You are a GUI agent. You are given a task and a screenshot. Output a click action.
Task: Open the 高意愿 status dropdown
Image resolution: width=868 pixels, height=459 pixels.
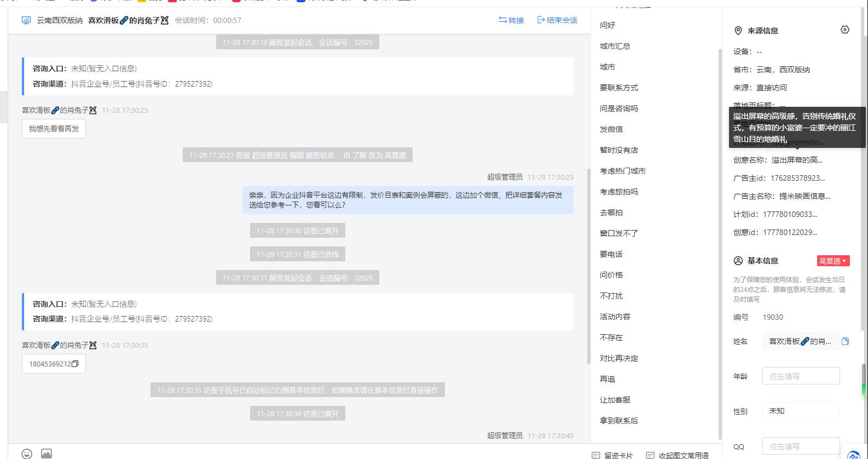[x=833, y=261]
